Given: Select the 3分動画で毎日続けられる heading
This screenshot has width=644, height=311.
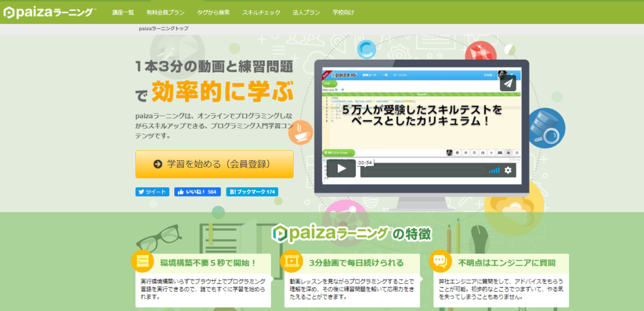Looking at the screenshot, I should [x=357, y=263].
